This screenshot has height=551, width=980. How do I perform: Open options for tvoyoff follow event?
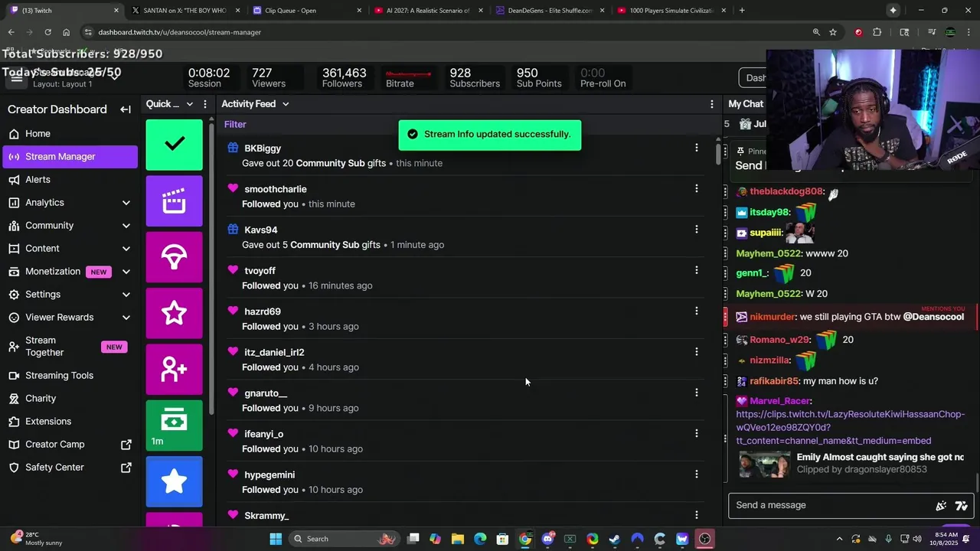(696, 270)
